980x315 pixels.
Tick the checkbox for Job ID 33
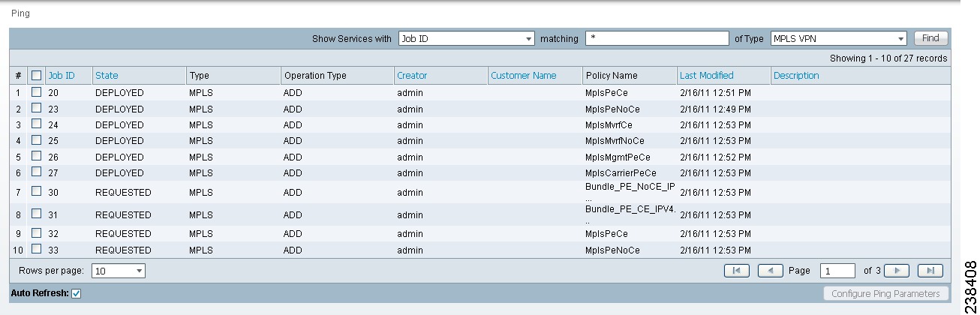point(36,250)
